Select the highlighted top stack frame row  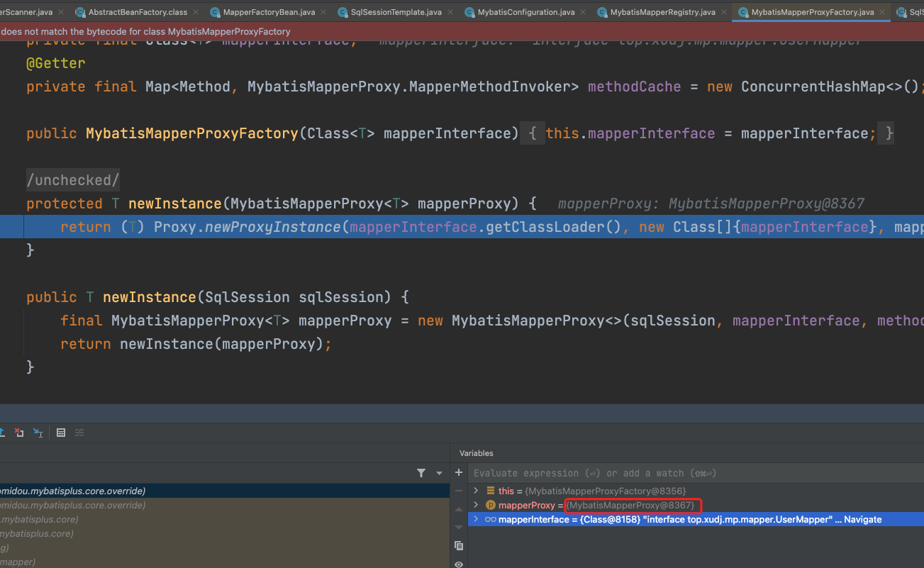225,491
